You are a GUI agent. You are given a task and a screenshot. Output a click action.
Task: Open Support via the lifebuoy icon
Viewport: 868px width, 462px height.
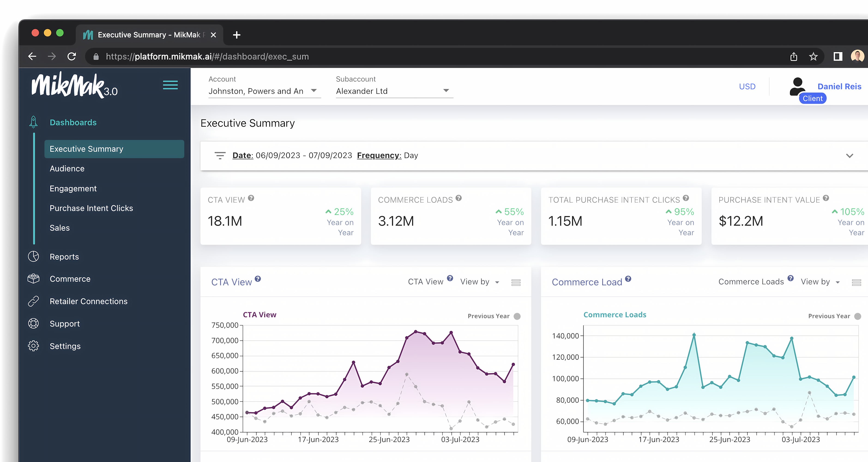point(33,323)
